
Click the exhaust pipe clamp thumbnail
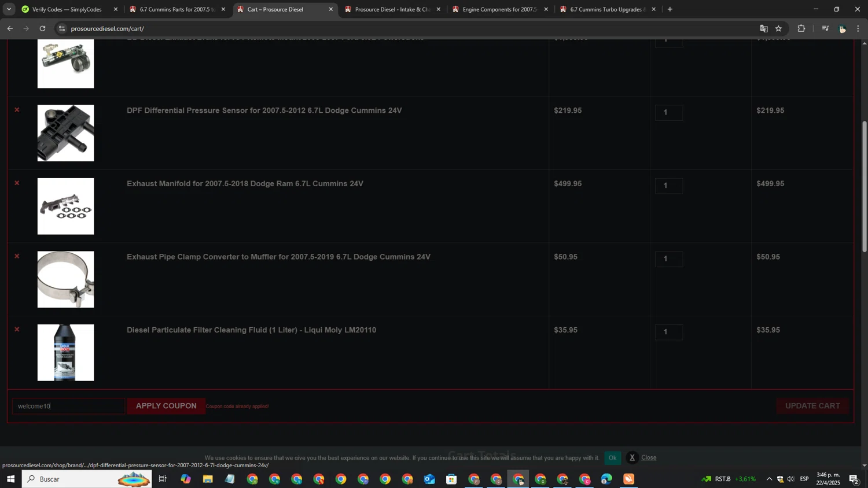[x=66, y=279]
